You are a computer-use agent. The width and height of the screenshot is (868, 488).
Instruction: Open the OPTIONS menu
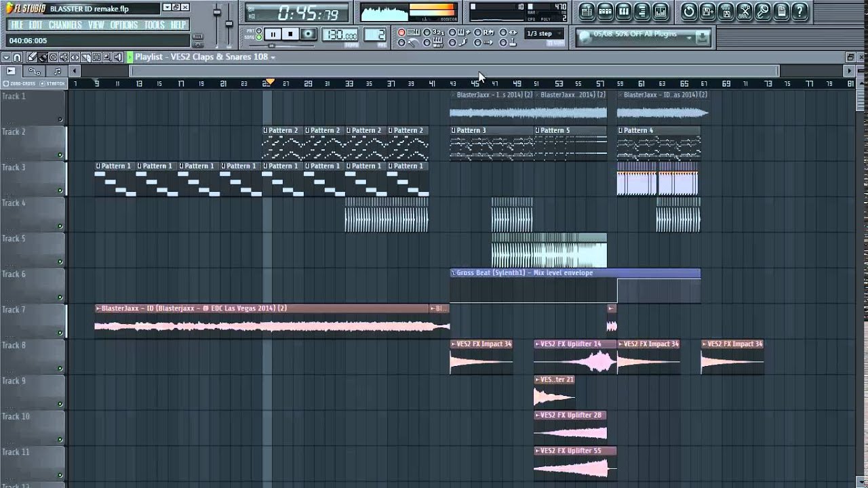124,25
